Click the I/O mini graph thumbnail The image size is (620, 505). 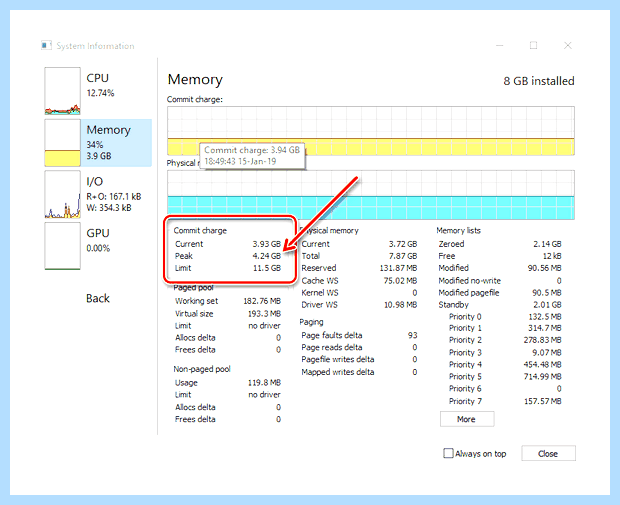(x=62, y=194)
